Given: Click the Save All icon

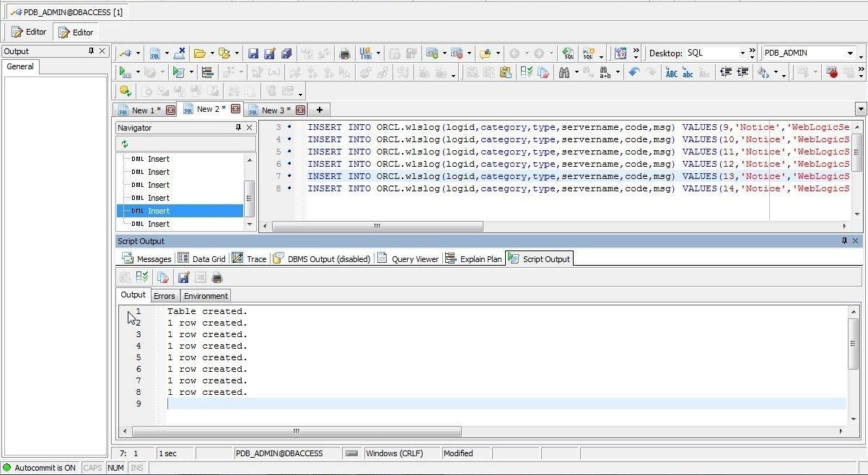Looking at the screenshot, I should (x=286, y=53).
